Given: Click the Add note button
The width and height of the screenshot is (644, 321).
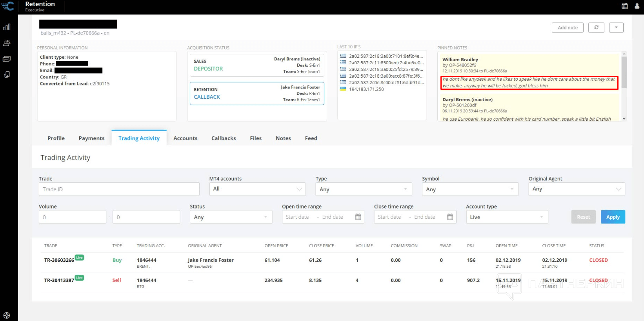Looking at the screenshot, I should (x=568, y=27).
